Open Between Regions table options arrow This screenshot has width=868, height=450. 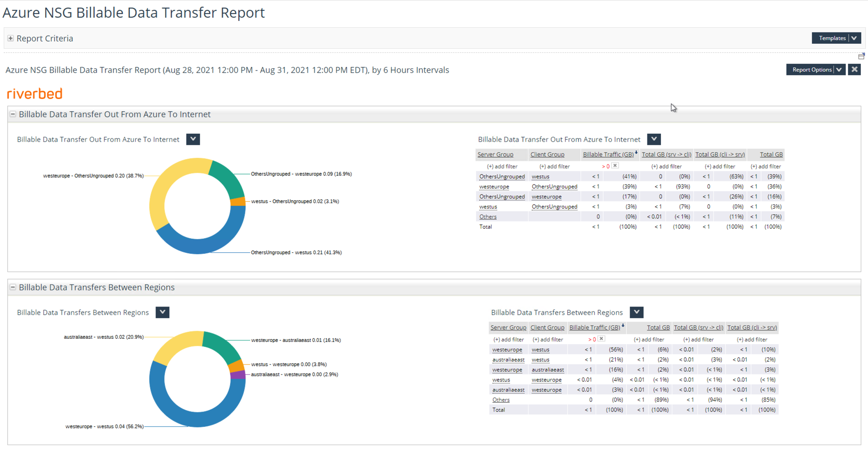tap(636, 313)
